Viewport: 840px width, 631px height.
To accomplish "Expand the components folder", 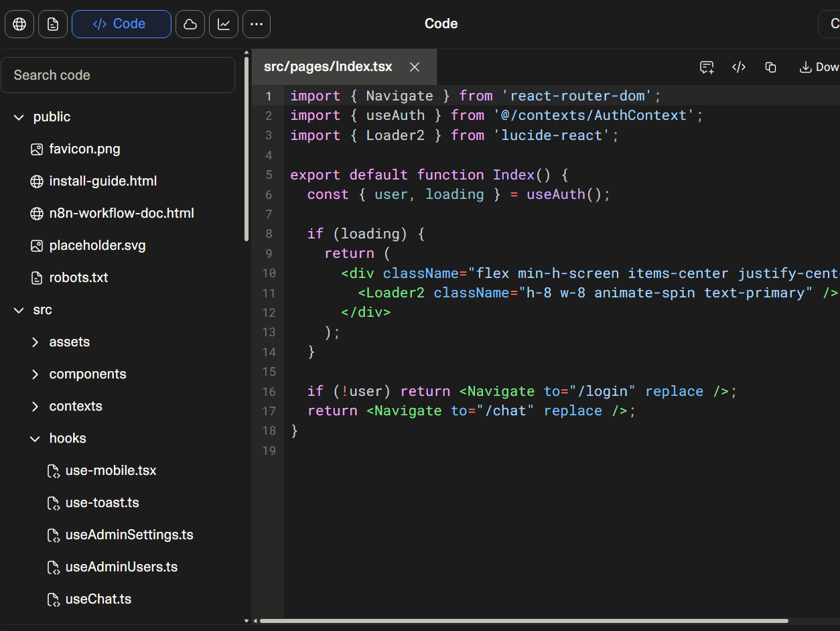I will coord(35,374).
